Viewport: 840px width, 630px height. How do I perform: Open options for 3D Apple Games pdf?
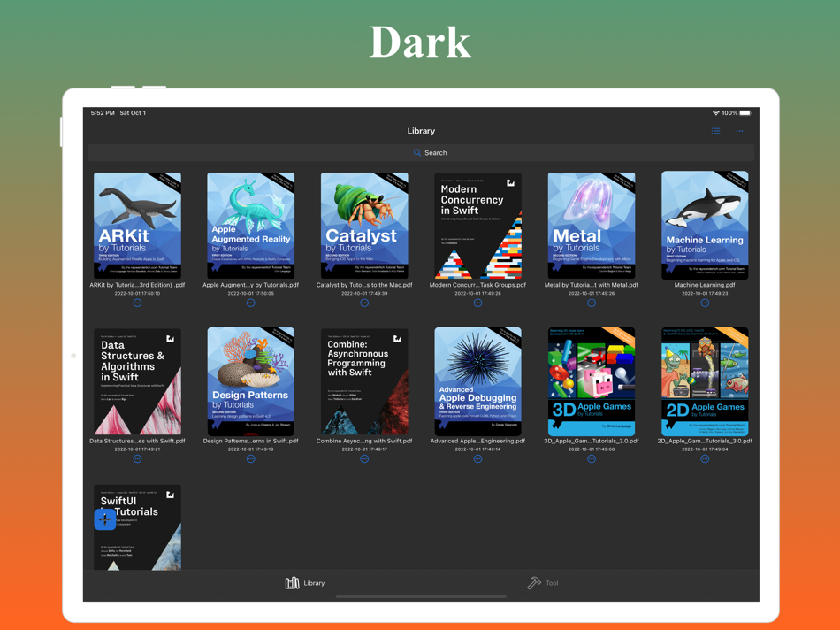click(592, 459)
